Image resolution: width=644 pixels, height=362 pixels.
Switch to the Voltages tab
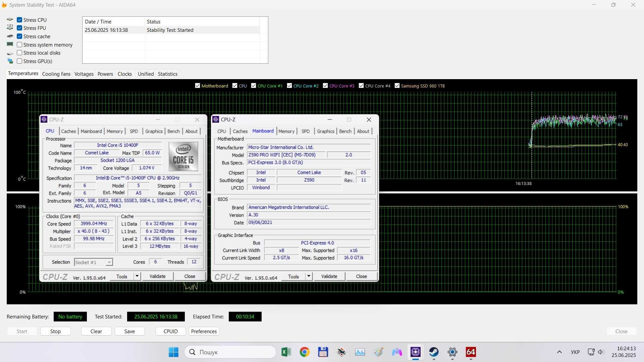84,74
